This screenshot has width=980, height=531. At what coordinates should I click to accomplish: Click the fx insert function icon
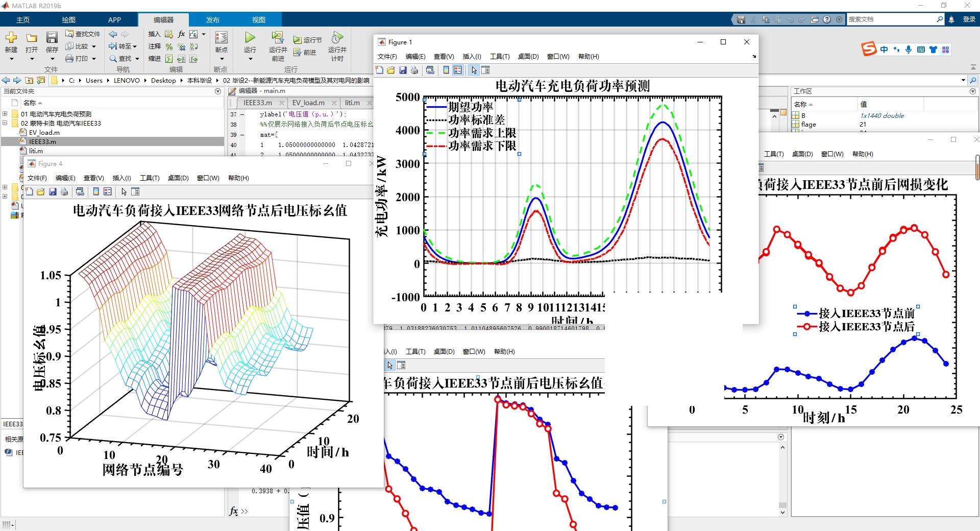(x=181, y=34)
